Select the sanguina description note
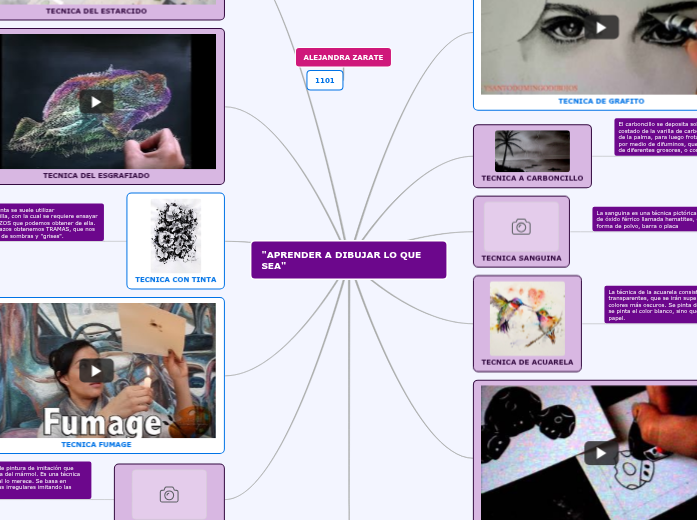Image resolution: width=697 pixels, height=520 pixels. 644,219
